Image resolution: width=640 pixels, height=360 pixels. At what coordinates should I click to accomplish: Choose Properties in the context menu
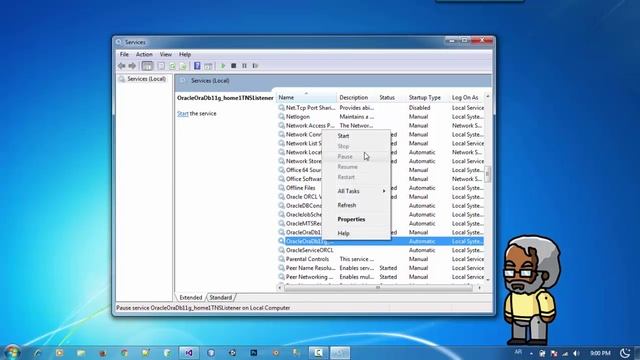pos(356,219)
